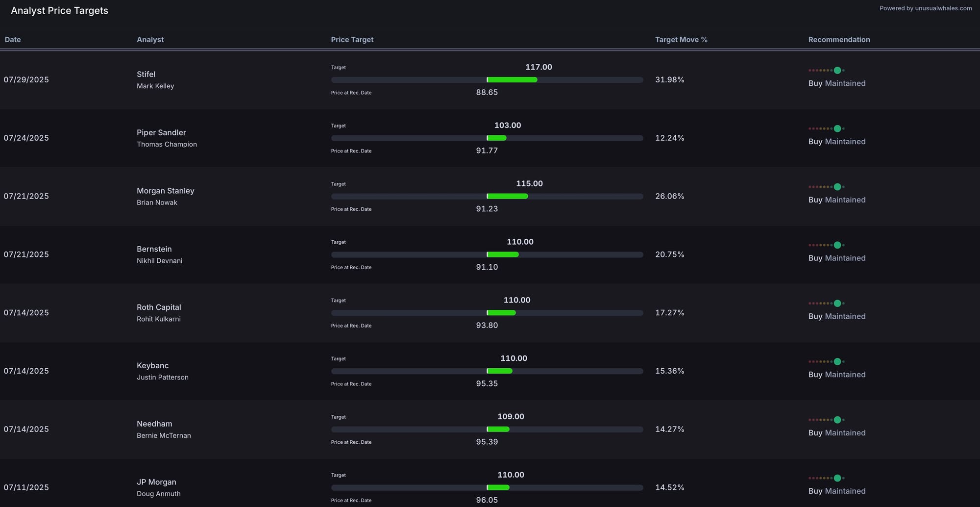Click analyst name Nikhil Devnani

(159, 261)
